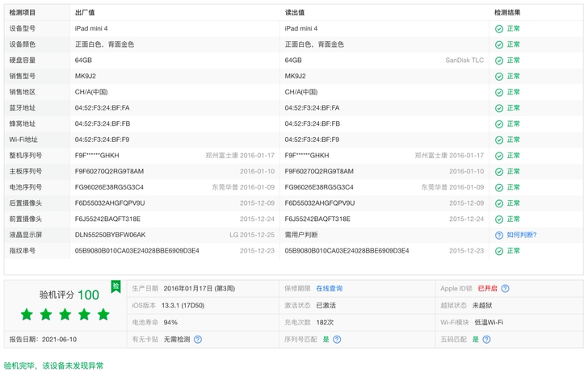
Task: Open help icon next to Apple ID锁 已开启
Action: [505, 288]
